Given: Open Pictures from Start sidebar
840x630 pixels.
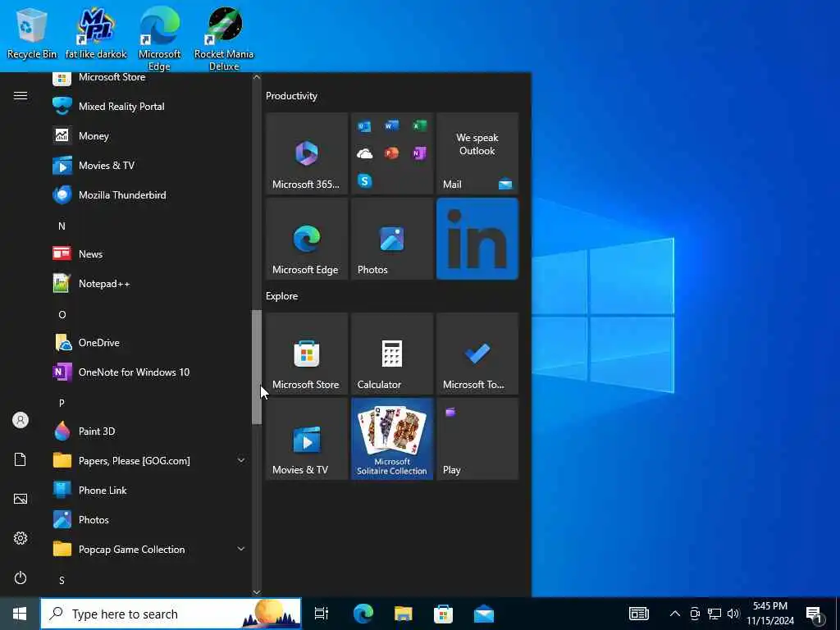Looking at the screenshot, I should click(x=21, y=499).
